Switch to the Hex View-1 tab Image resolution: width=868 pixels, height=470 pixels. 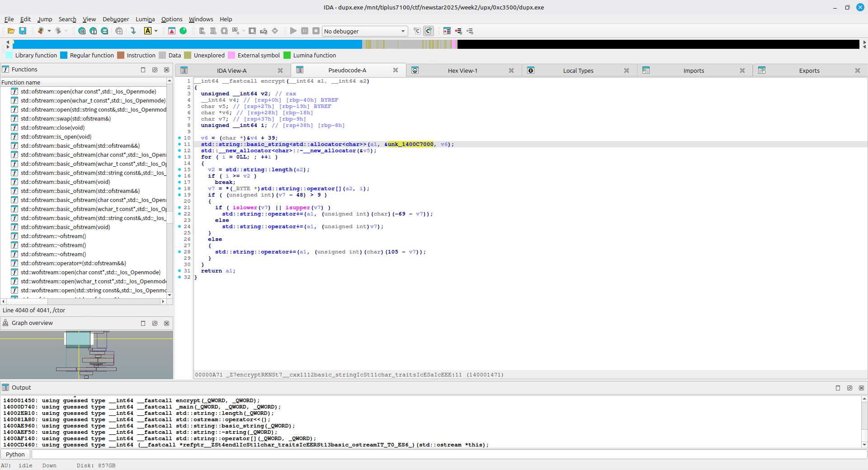click(462, 70)
